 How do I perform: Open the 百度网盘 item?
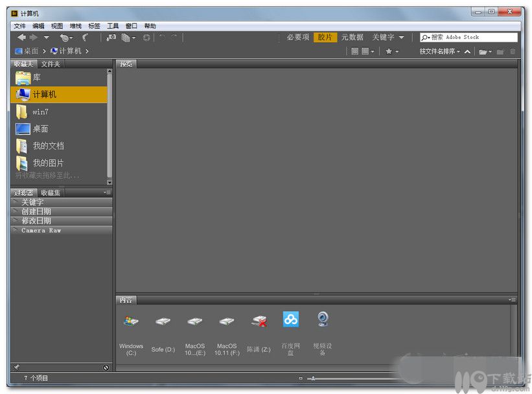click(x=291, y=333)
